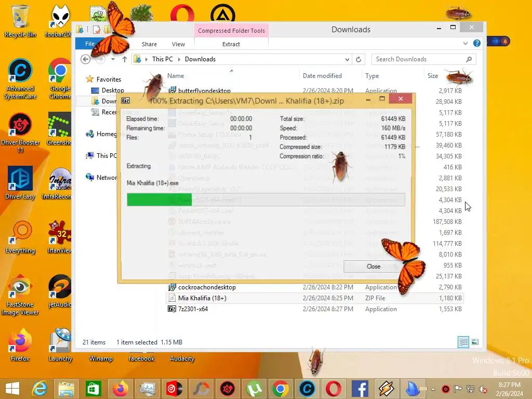Viewport: 532px width, 399px height.
Task: Show hidden system tray icons
Action: click(x=433, y=389)
